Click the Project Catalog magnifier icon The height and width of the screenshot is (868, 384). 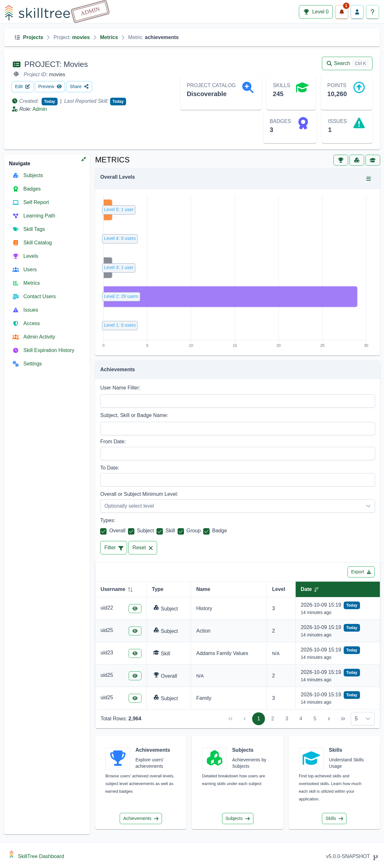tap(247, 87)
